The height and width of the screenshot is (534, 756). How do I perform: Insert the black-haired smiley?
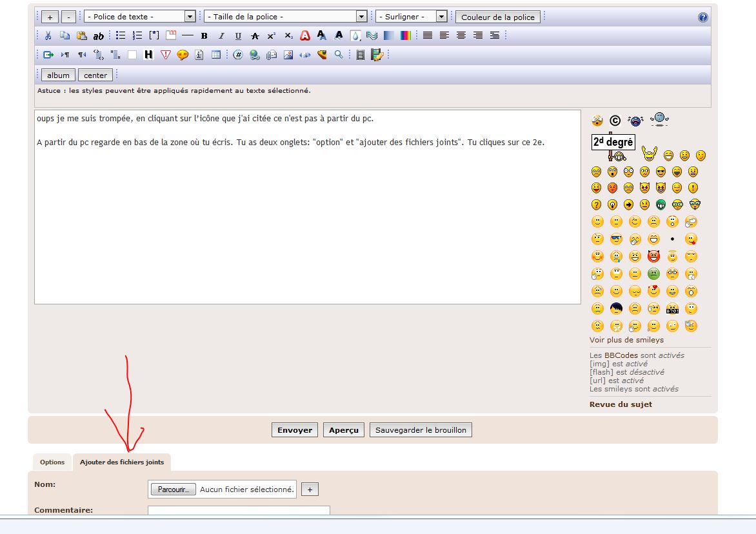[x=616, y=308]
